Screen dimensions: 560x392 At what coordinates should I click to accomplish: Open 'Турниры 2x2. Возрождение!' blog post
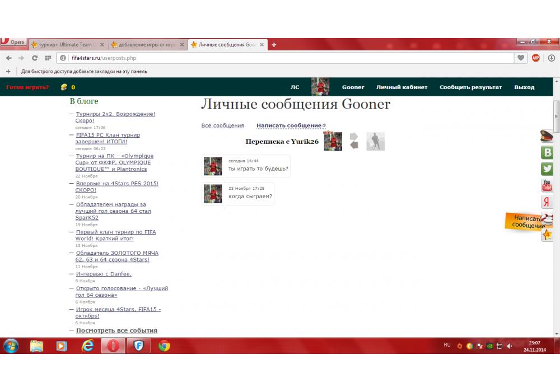coord(115,117)
